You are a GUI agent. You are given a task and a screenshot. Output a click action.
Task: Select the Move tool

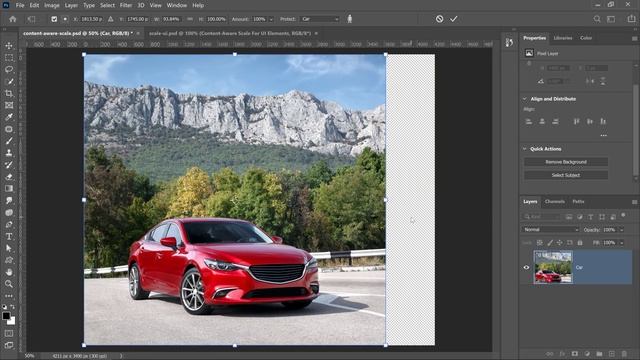point(9,46)
